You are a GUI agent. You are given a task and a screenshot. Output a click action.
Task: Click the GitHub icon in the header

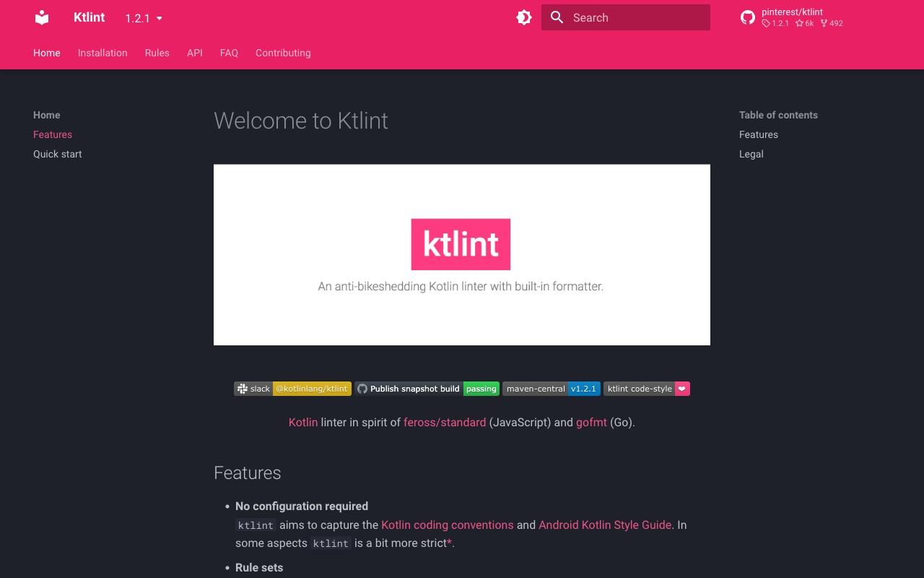pos(748,17)
